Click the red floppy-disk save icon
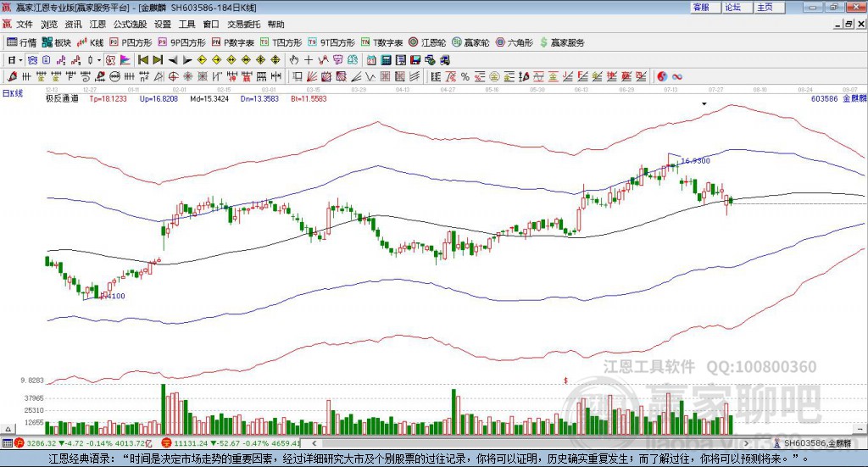This screenshot has width=868, height=467. click(x=415, y=60)
